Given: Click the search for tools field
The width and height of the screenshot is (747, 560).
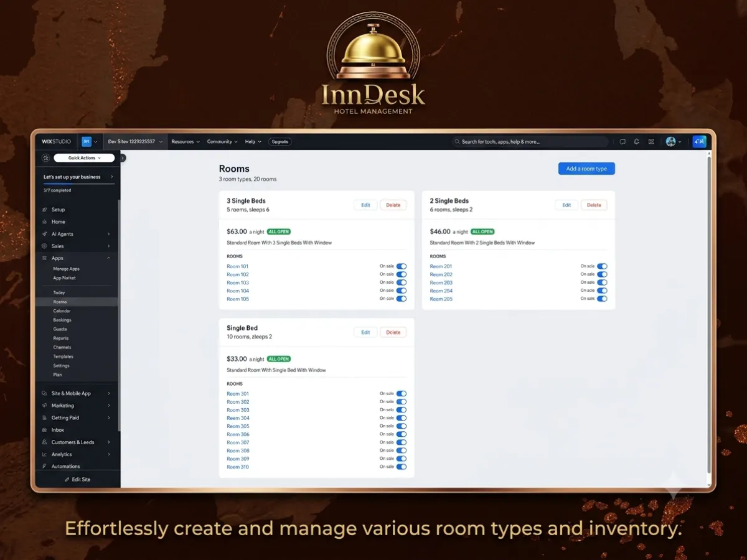Looking at the screenshot, I should [x=530, y=142].
